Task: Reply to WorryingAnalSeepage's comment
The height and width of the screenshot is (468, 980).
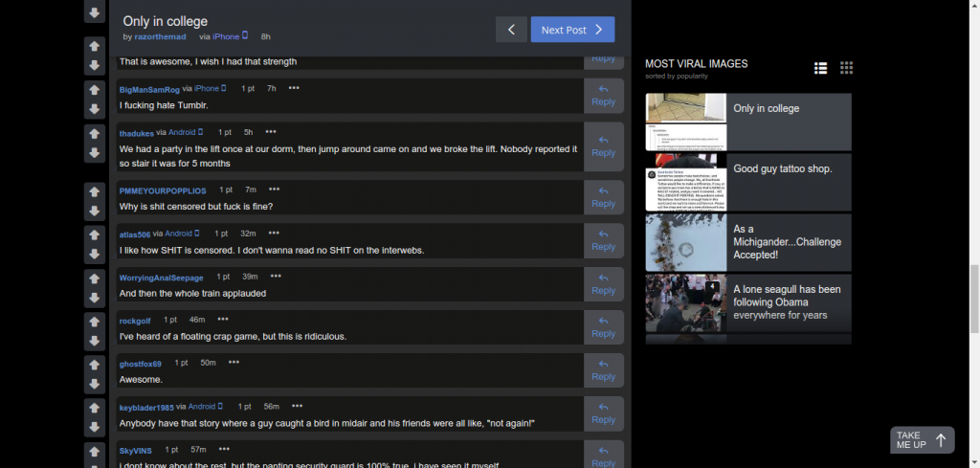Action: 603,284
